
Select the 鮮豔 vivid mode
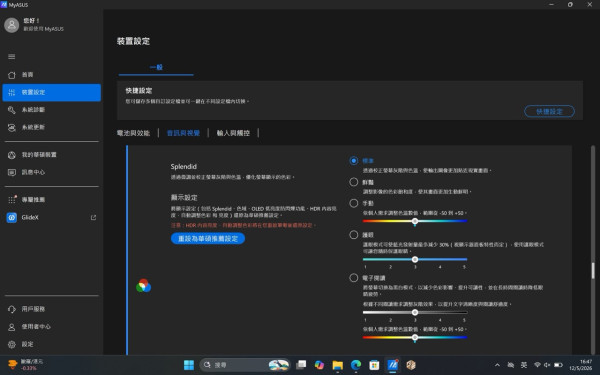[x=354, y=182]
